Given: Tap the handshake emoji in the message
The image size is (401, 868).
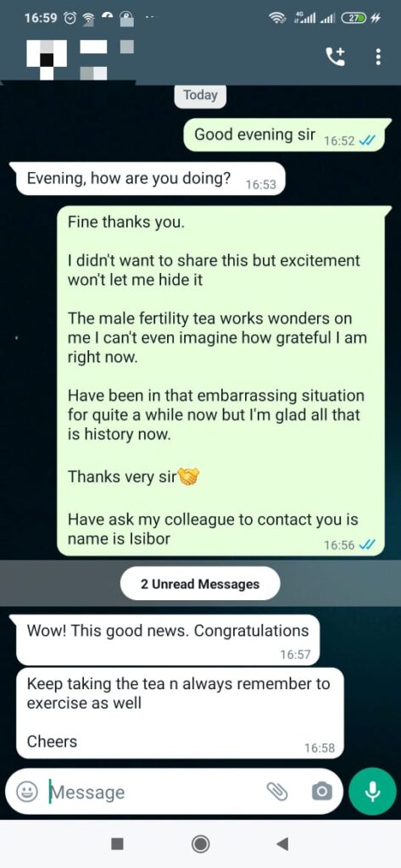Looking at the screenshot, I should [189, 476].
